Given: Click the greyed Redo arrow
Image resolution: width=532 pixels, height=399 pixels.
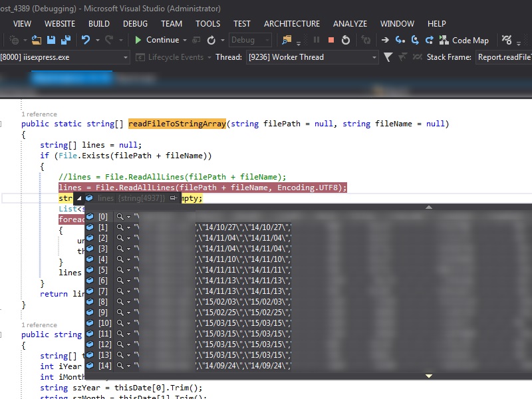Looking at the screenshot, I should coord(109,40).
